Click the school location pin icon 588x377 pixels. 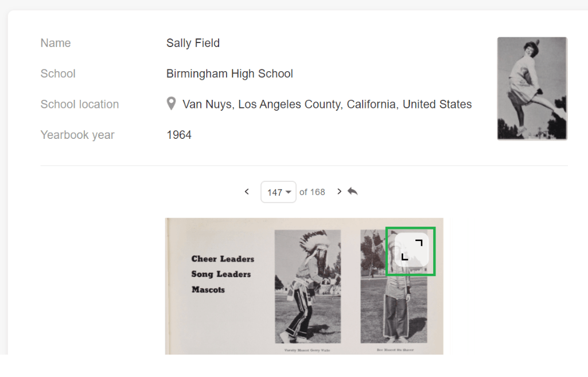point(171,104)
